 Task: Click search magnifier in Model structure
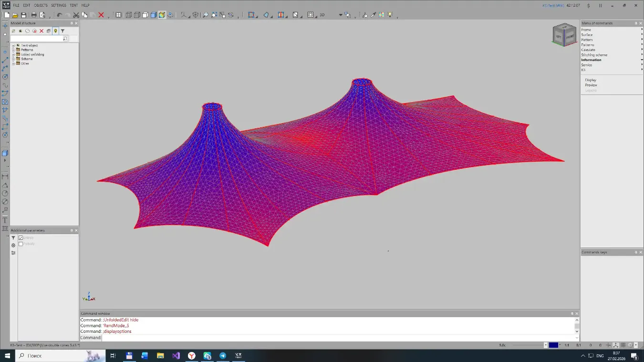click(65, 38)
